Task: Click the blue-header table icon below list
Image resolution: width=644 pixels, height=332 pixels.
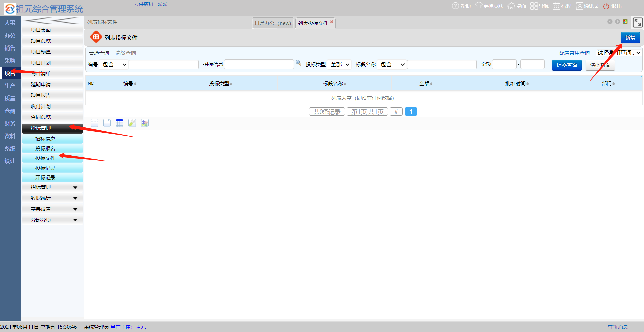Action: coord(119,123)
